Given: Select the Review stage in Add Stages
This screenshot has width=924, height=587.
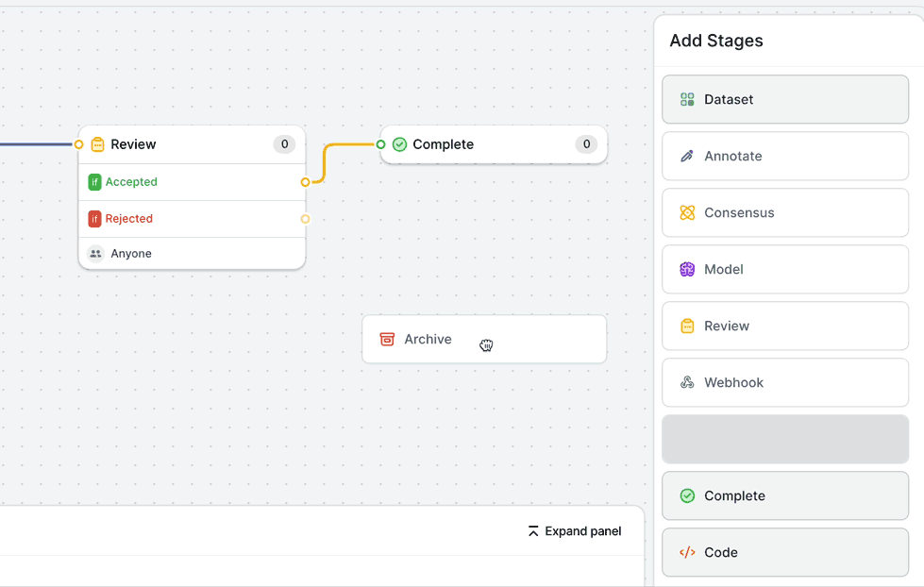Looking at the screenshot, I should (x=785, y=326).
